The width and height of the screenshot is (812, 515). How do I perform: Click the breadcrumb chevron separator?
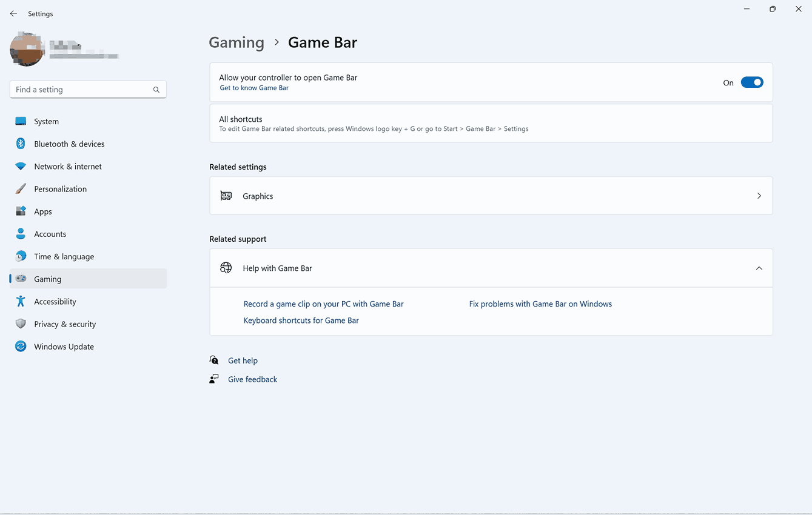[277, 42]
